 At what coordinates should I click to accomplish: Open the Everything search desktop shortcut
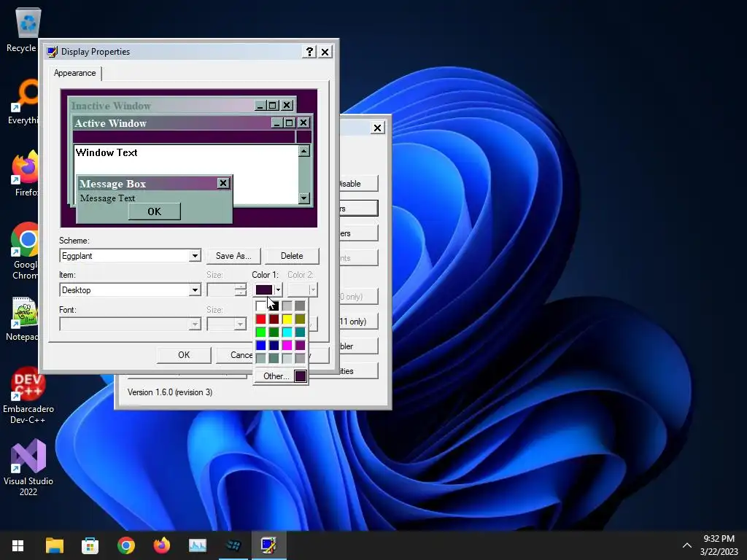pyautogui.click(x=26, y=101)
